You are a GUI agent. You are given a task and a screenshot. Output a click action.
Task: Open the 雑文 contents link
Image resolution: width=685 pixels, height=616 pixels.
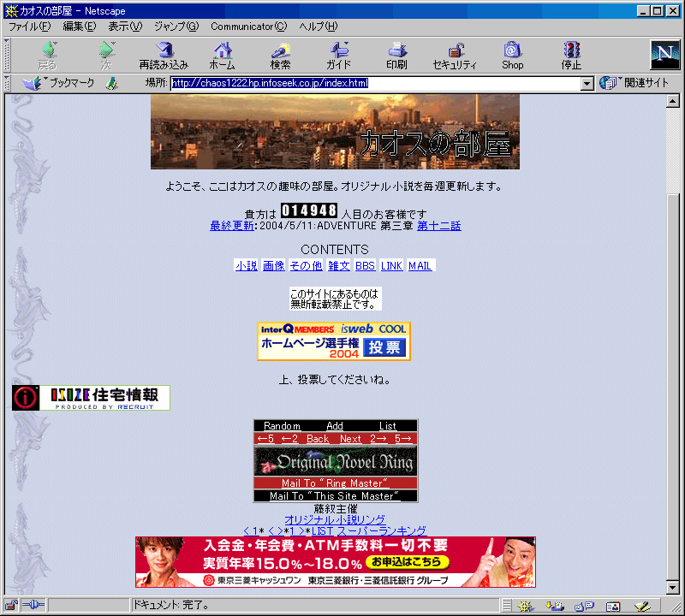339,265
